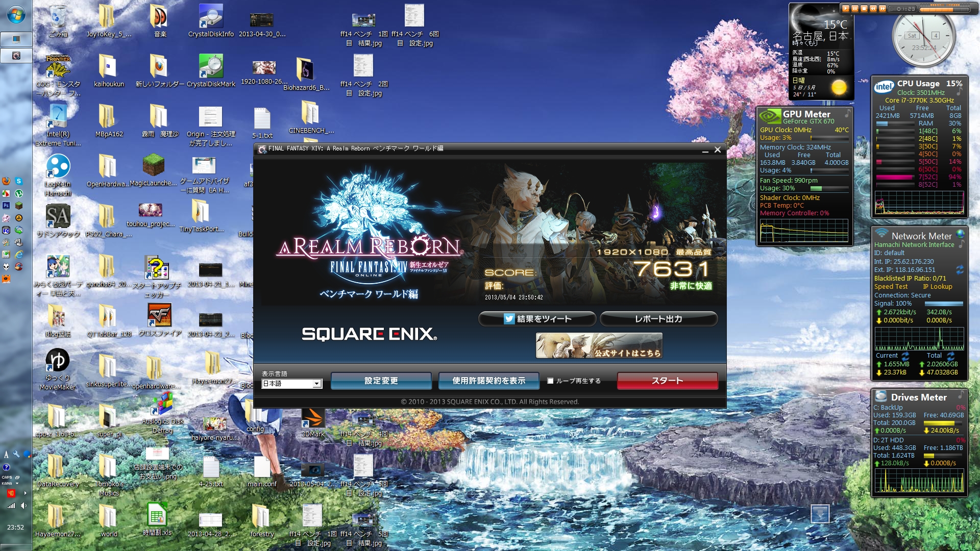Click the Intel logo in CPU meter
The height and width of the screenshot is (551, 980).
click(x=884, y=87)
